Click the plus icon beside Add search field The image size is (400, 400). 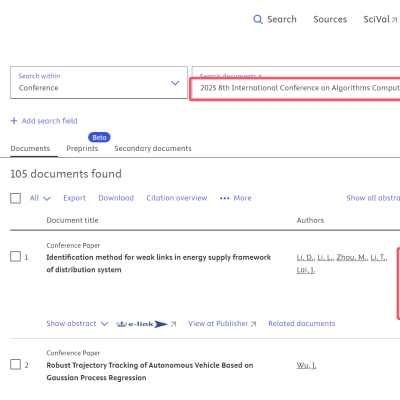[14, 121]
